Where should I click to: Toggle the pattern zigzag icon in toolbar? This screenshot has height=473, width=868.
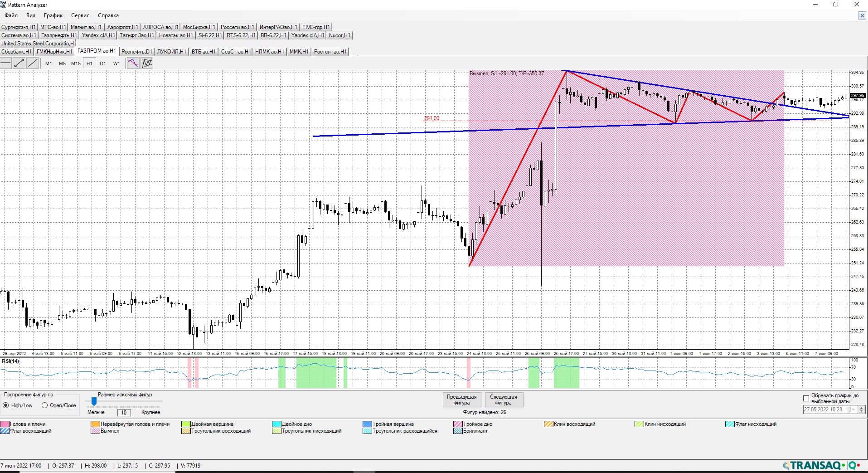tap(147, 63)
